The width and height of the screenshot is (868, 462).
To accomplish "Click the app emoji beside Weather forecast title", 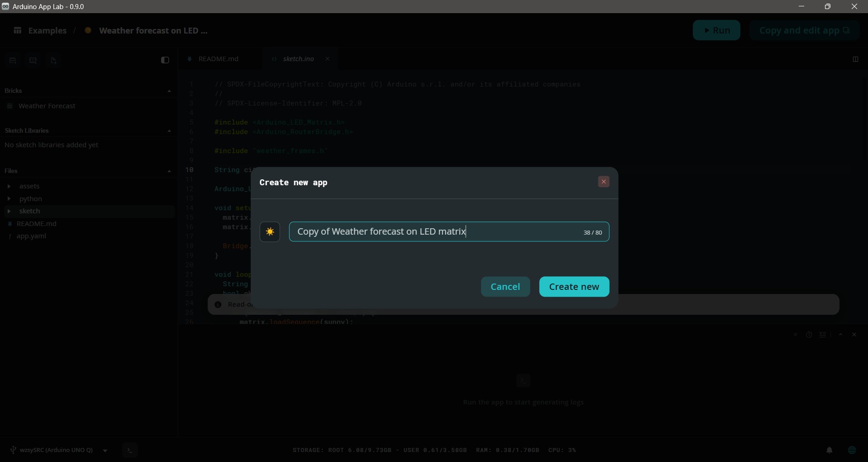I will [x=88, y=30].
